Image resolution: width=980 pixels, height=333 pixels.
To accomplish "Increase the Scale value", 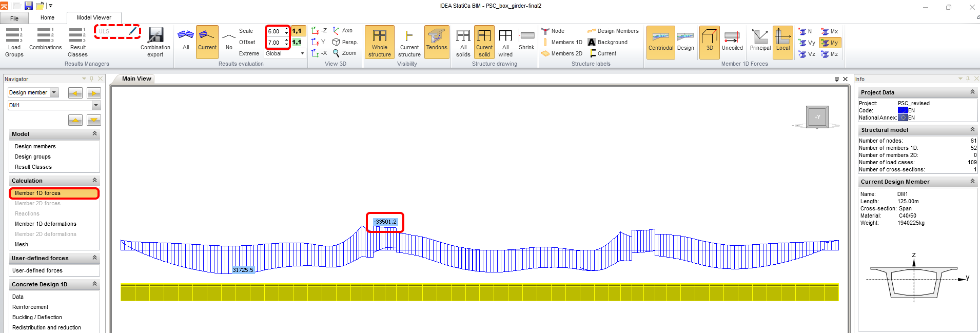I will (x=286, y=29).
